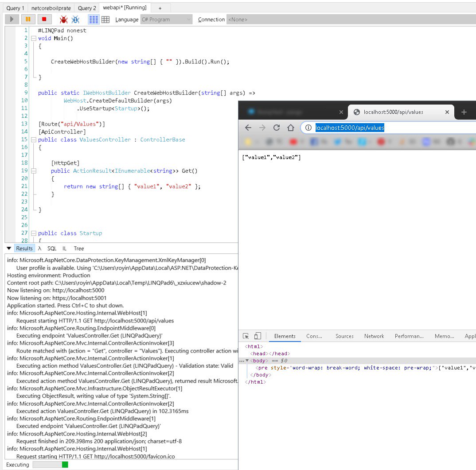
Task: Select the <pre style> node in DevTools
Action: click(x=366, y=368)
